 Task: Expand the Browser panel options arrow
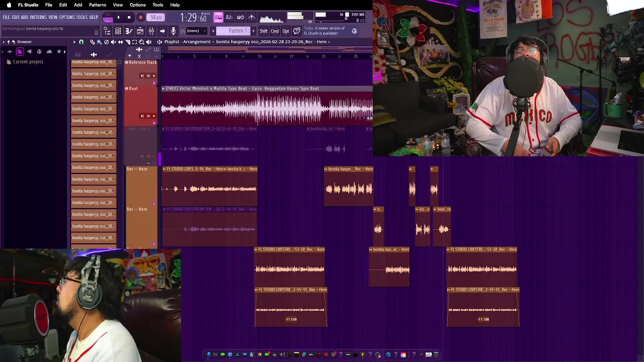(x=4, y=42)
